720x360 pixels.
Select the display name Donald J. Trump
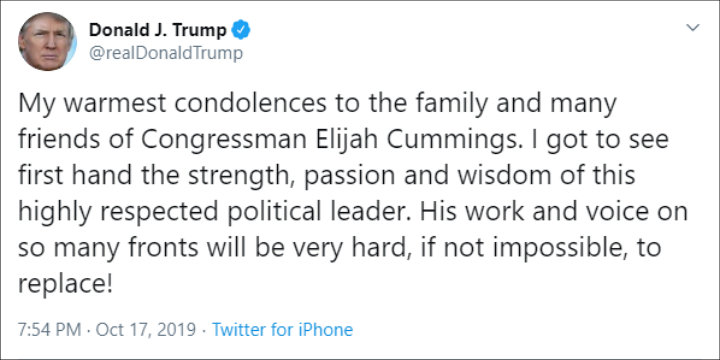point(158,30)
